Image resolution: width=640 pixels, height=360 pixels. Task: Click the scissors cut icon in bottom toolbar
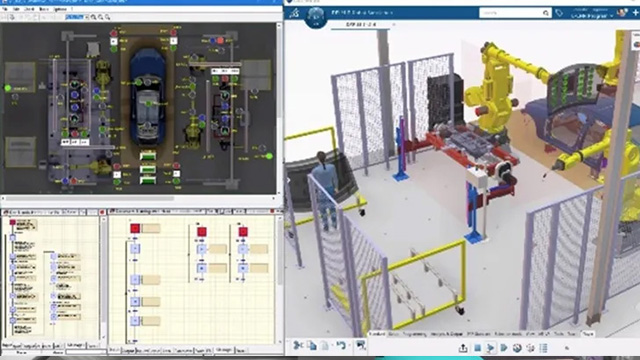pyautogui.click(x=298, y=345)
